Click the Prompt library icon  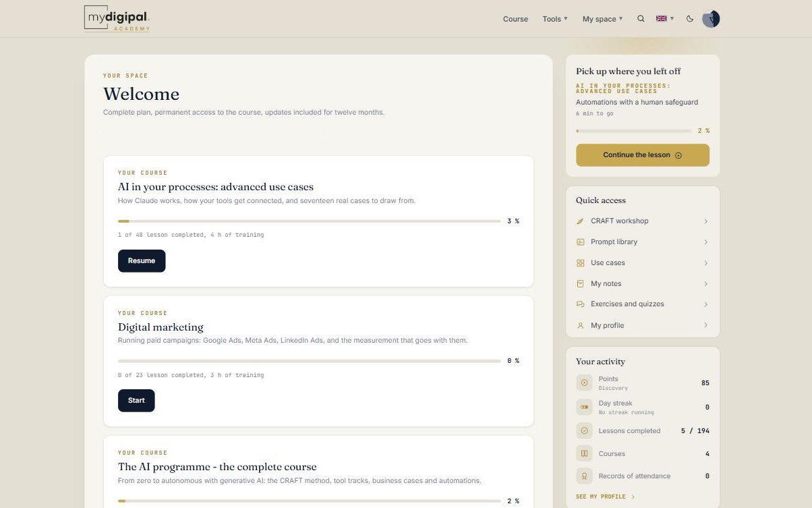580,242
